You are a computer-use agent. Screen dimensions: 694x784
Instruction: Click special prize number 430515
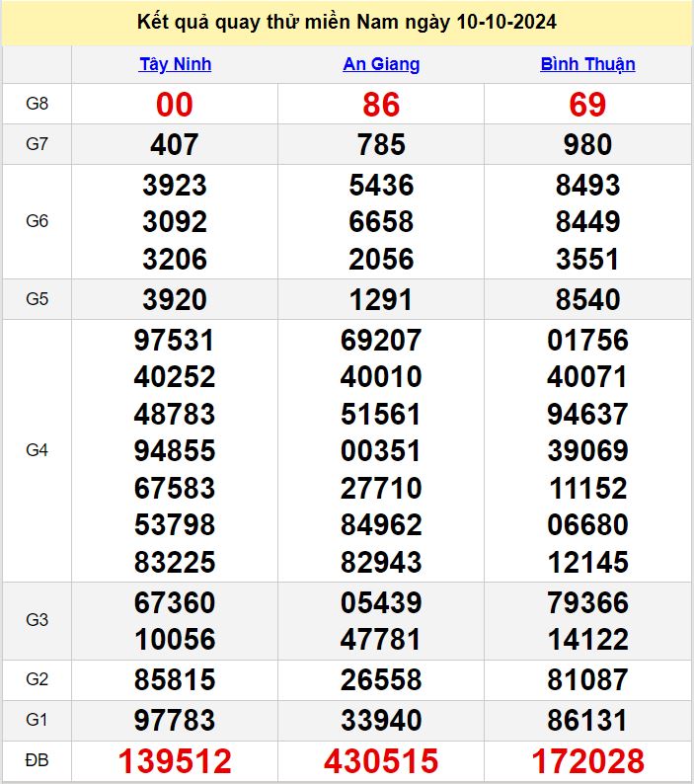coord(381,761)
